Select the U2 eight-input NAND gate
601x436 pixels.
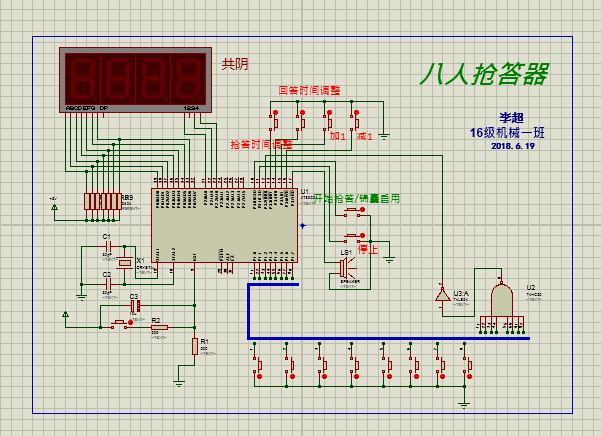(501, 300)
